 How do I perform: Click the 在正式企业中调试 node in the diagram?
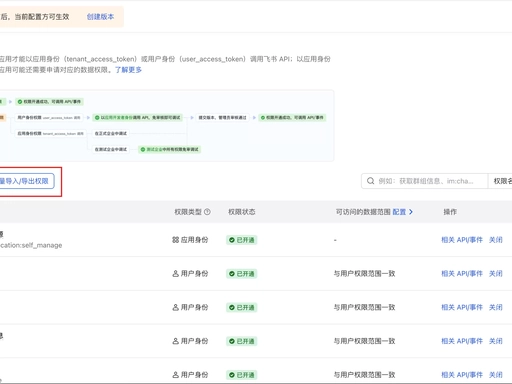(x=111, y=133)
